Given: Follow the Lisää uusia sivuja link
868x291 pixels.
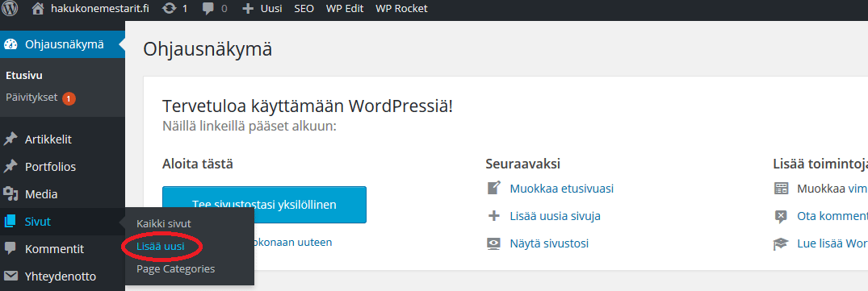Looking at the screenshot, I should tap(555, 216).
